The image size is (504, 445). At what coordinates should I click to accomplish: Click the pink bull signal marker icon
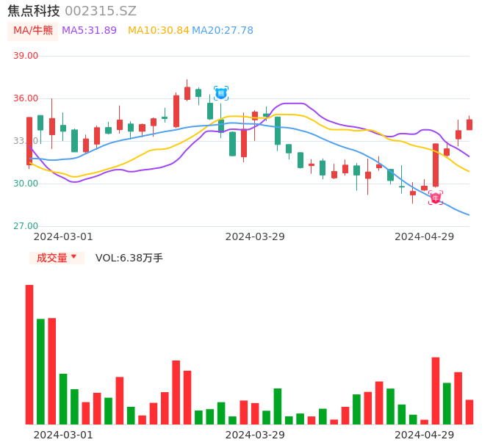(436, 198)
